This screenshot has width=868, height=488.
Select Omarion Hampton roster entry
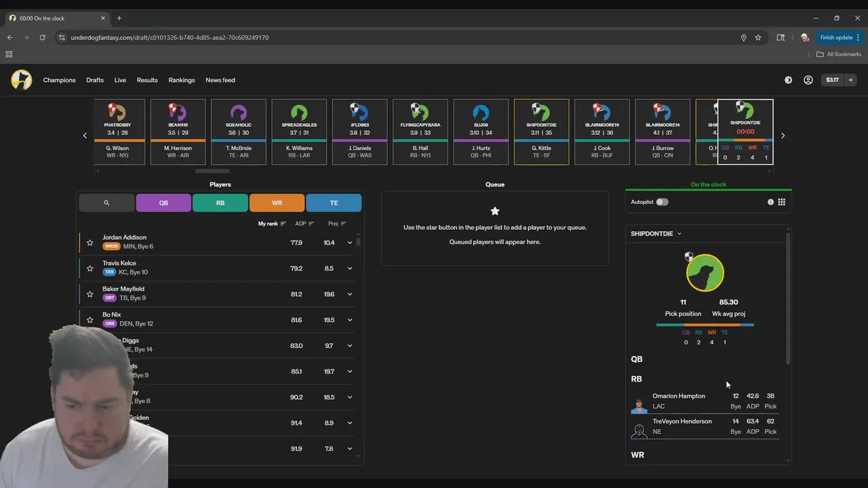coord(705,401)
